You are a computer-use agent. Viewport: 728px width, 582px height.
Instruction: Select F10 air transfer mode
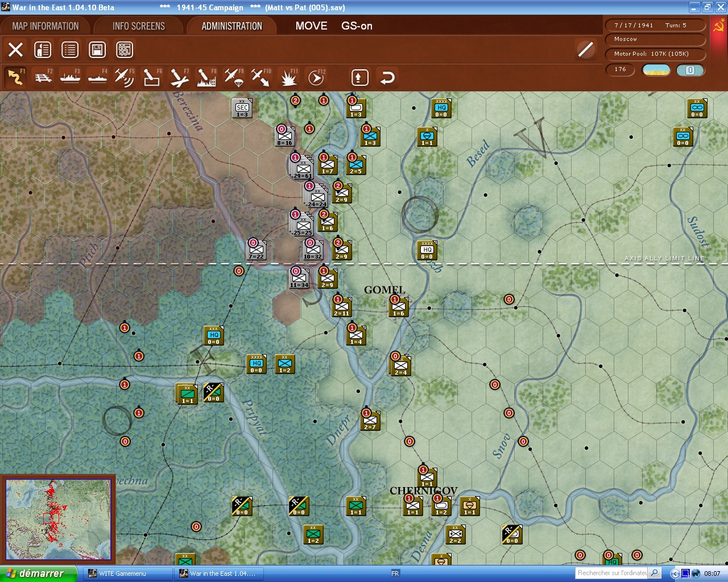pos(261,77)
